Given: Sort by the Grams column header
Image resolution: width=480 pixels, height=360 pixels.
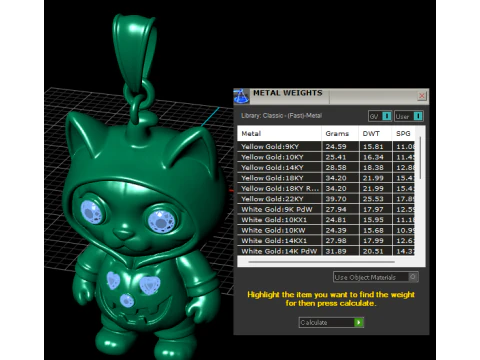Looking at the screenshot, I should point(340,133).
